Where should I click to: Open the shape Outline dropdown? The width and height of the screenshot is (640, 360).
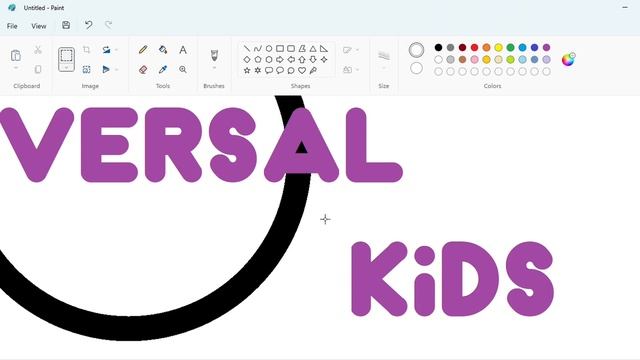[x=351, y=50]
